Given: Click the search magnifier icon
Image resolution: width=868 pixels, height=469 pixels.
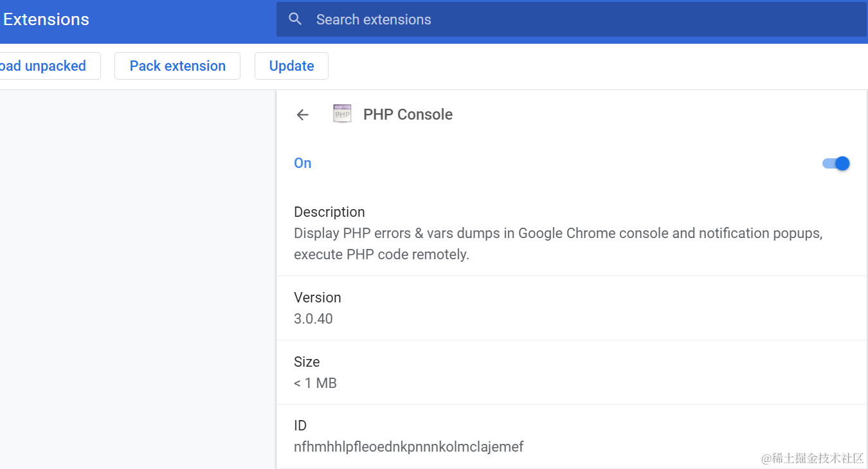Looking at the screenshot, I should pos(295,19).
